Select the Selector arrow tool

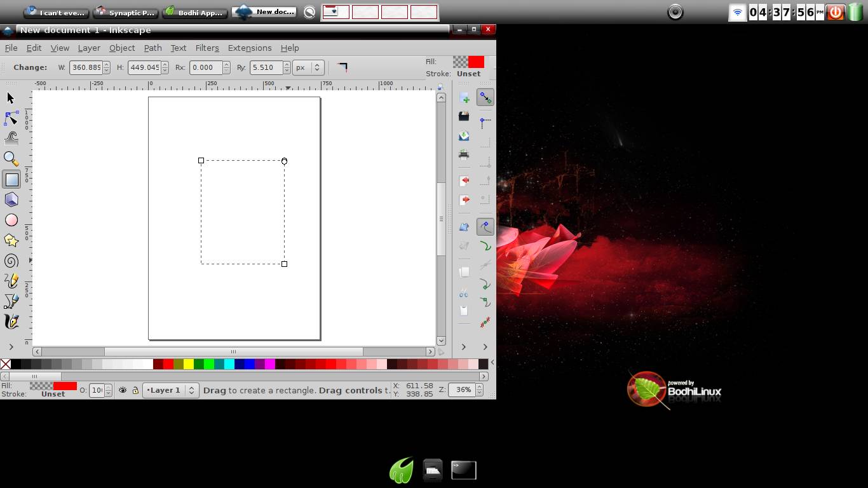11,98
